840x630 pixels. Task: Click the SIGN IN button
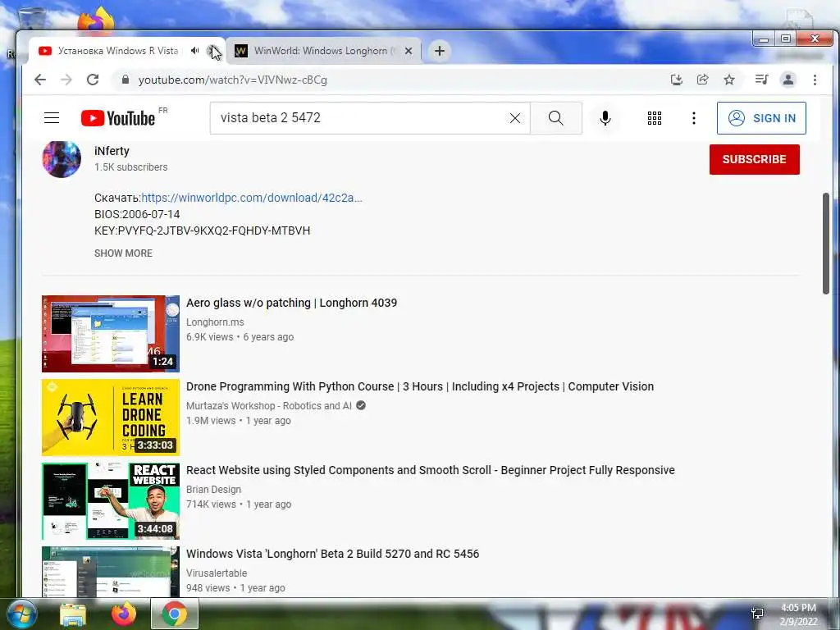761,118
